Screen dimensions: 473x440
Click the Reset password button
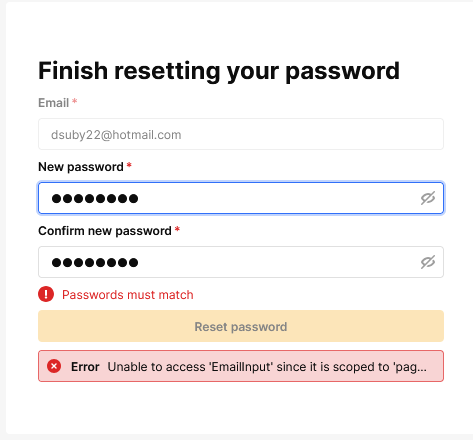[241, 326]
